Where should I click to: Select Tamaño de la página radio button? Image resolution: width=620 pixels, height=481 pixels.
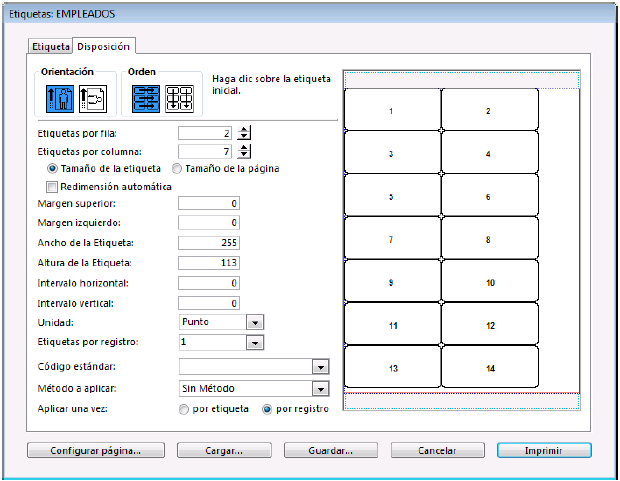tap(179, 168)
